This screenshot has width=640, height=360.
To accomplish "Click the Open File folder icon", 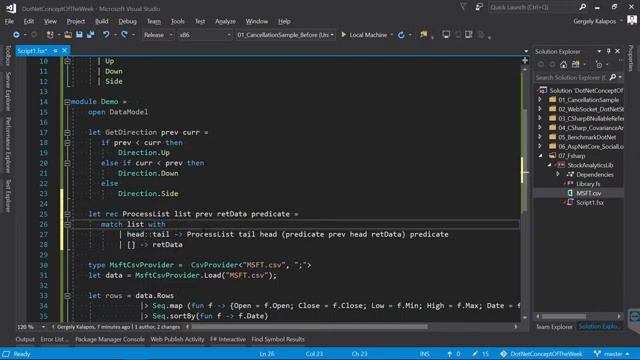I will click(68, 35).
